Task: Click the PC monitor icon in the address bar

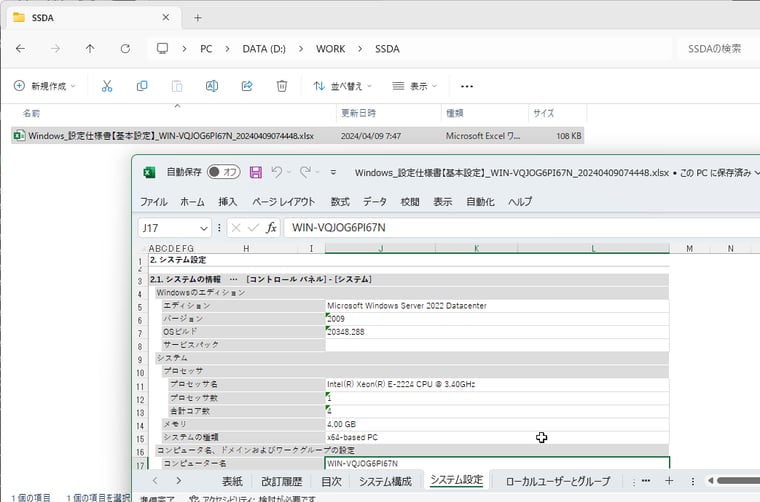Action: 162,48
